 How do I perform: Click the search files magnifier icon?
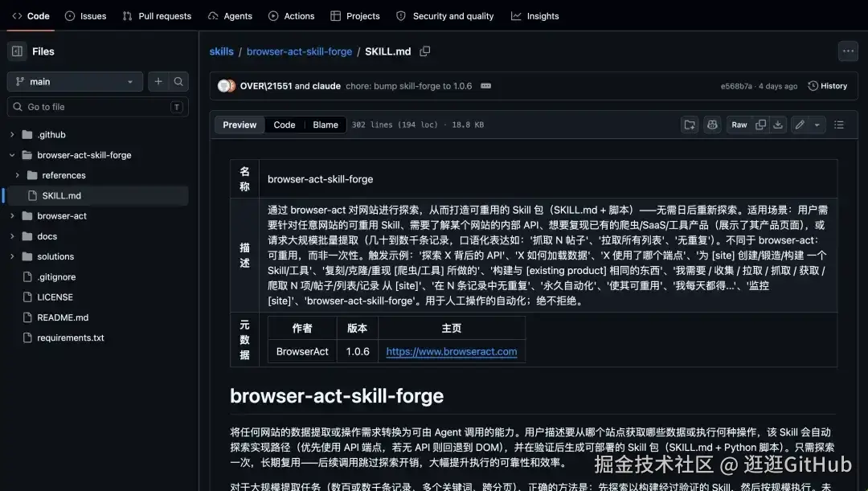pyautogui.click(x=178, y=81)
